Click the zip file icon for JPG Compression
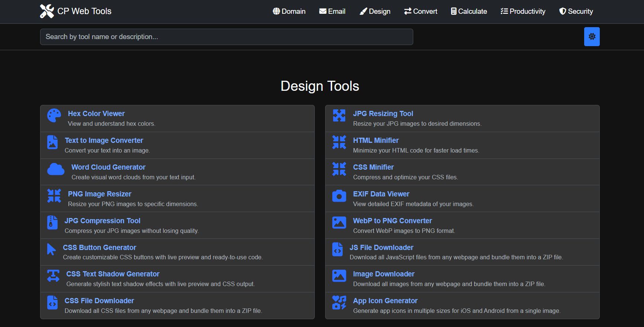The width and height of the screenshot is (644, 327). click(52, 222)
